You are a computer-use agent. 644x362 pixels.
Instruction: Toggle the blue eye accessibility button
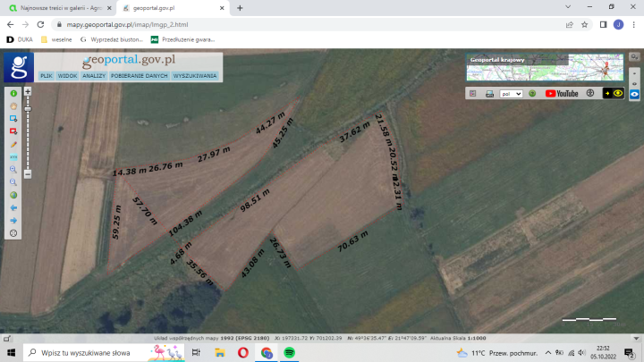[x=634, y=93]
